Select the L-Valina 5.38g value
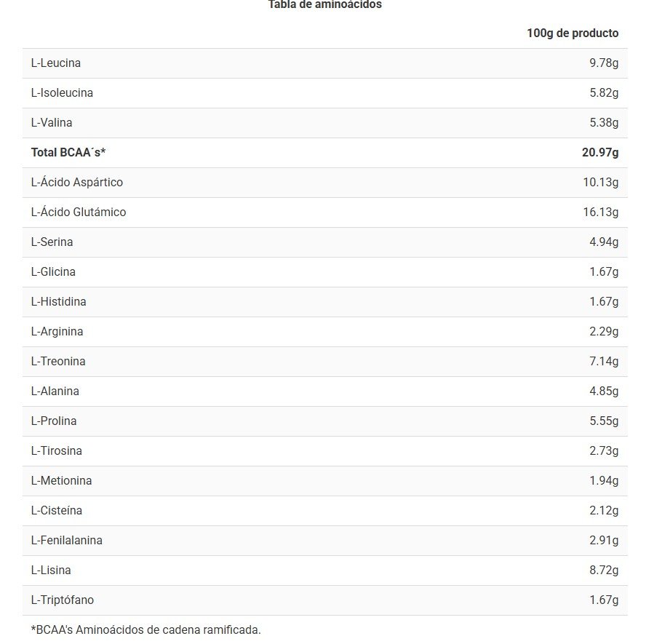Image resolution: width=662 pixels, height=644 pixels. coord(604,123)
